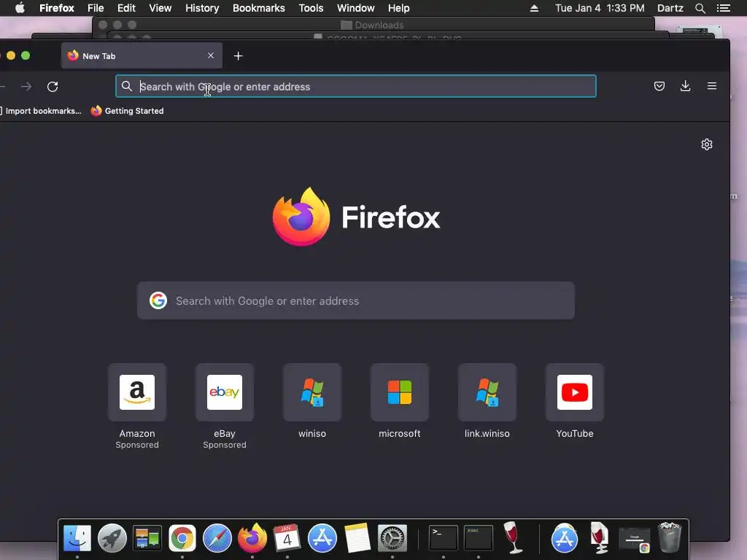Open Notification Center list icon

coord(723,8)
